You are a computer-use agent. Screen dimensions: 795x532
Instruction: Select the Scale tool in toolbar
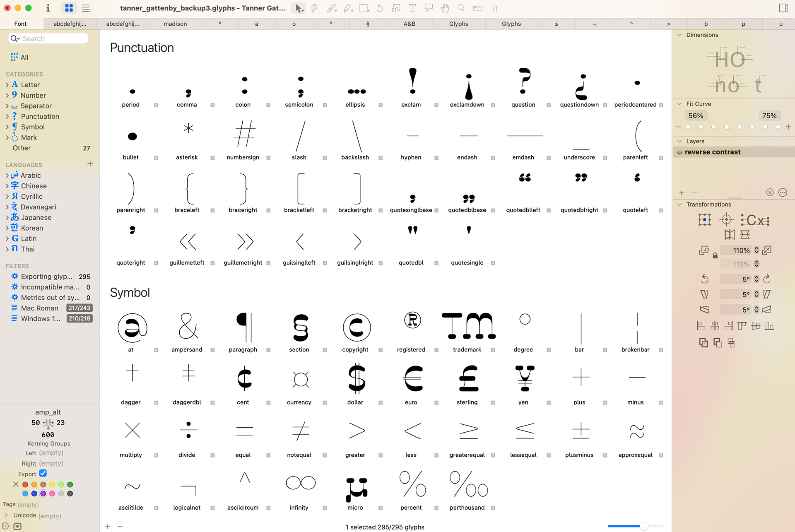pos(396,8)
